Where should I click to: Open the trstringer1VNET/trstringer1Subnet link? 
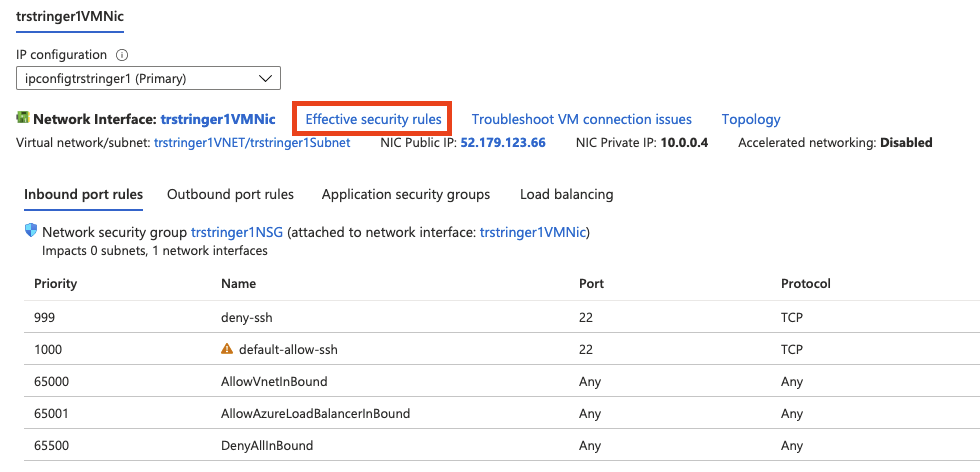pyautogui.click(x=252, y=143)
